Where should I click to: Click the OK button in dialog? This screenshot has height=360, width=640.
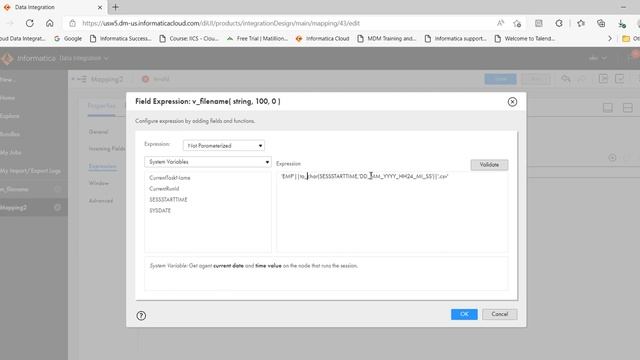pos(464,314)
